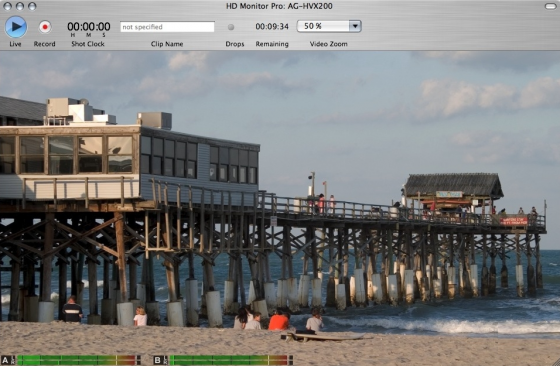Select the channel A audio label icon
Viewport: 560px width, 366px height.
point(8,360)
